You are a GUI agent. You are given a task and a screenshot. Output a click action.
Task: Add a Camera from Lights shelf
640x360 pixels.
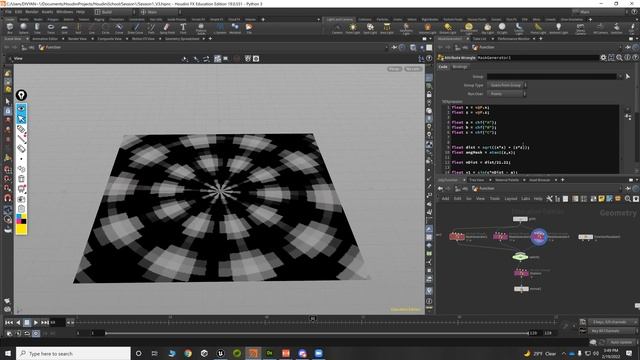point(337,28)
